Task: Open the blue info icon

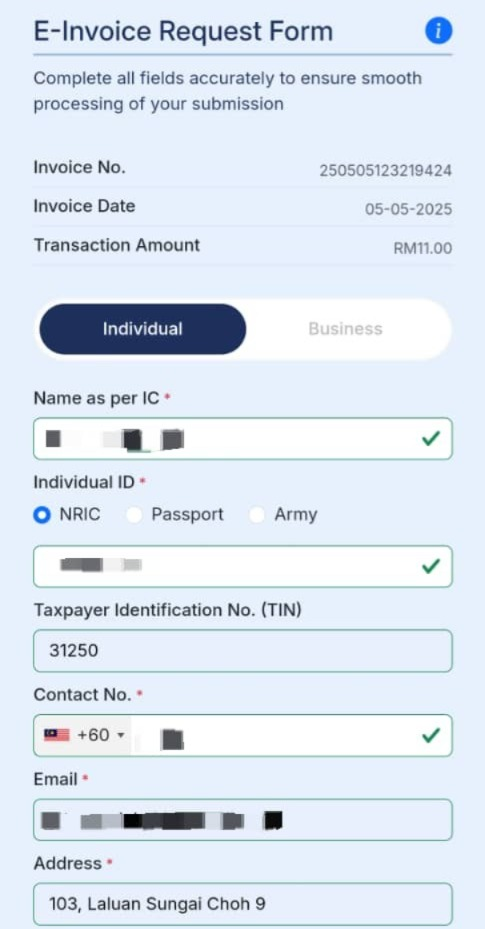Action: point(438,31)
